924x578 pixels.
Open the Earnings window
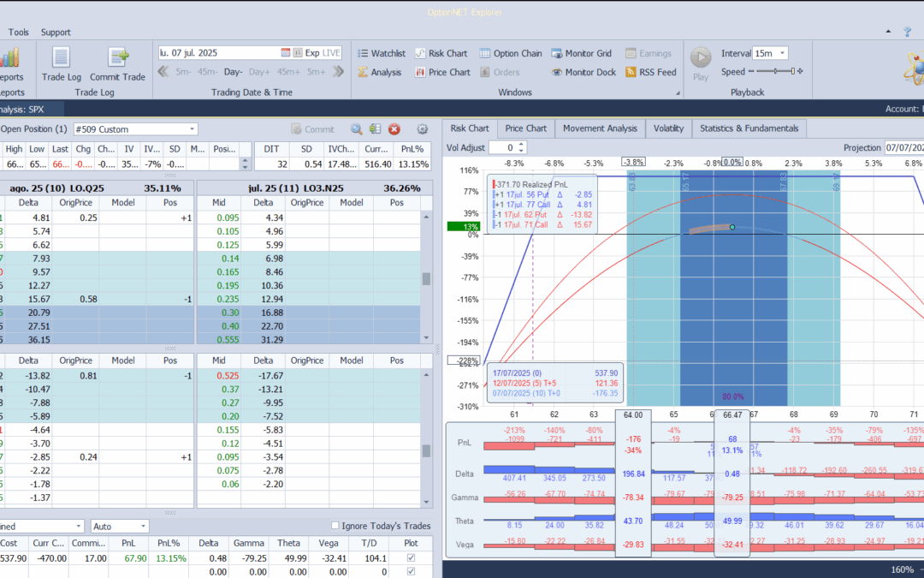[649, 53]
